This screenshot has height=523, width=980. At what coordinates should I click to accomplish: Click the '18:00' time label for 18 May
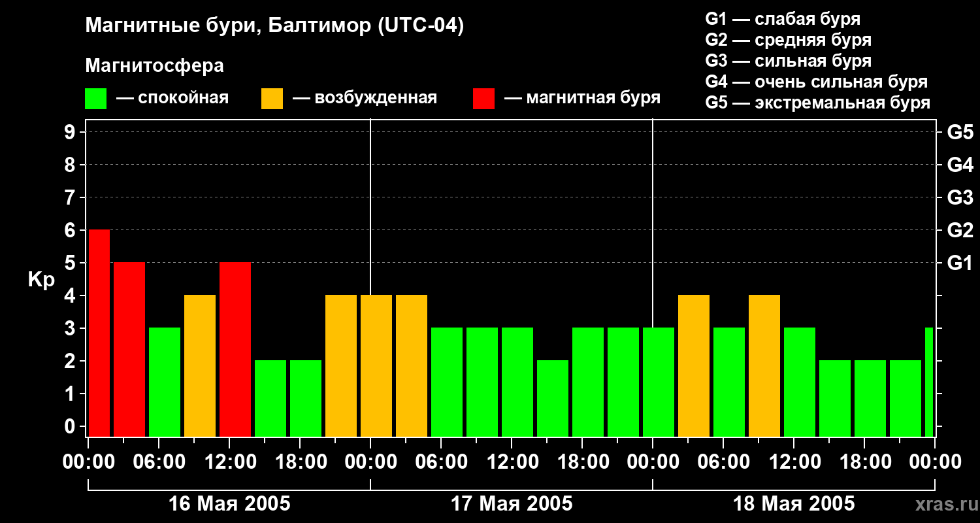[864, 462]
